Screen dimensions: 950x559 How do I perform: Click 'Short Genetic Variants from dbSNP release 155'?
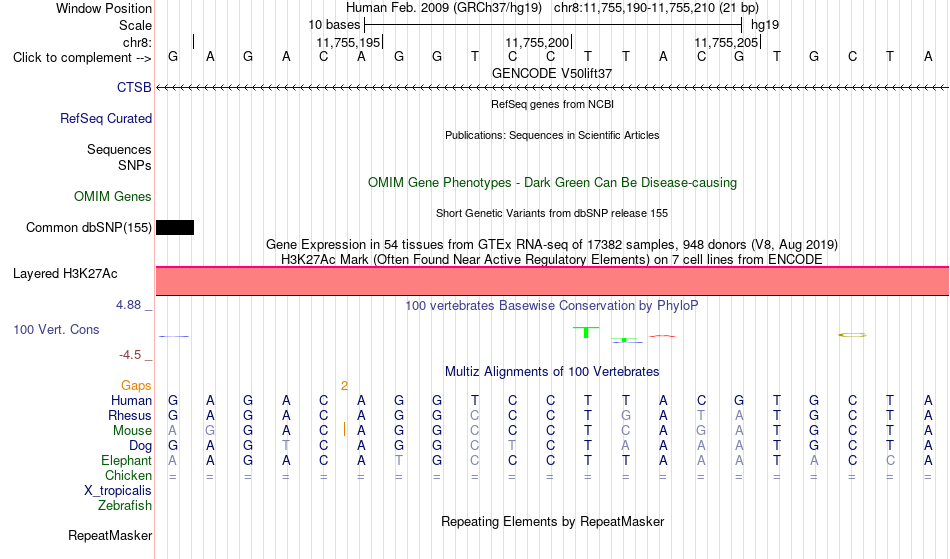pos(552,213)
